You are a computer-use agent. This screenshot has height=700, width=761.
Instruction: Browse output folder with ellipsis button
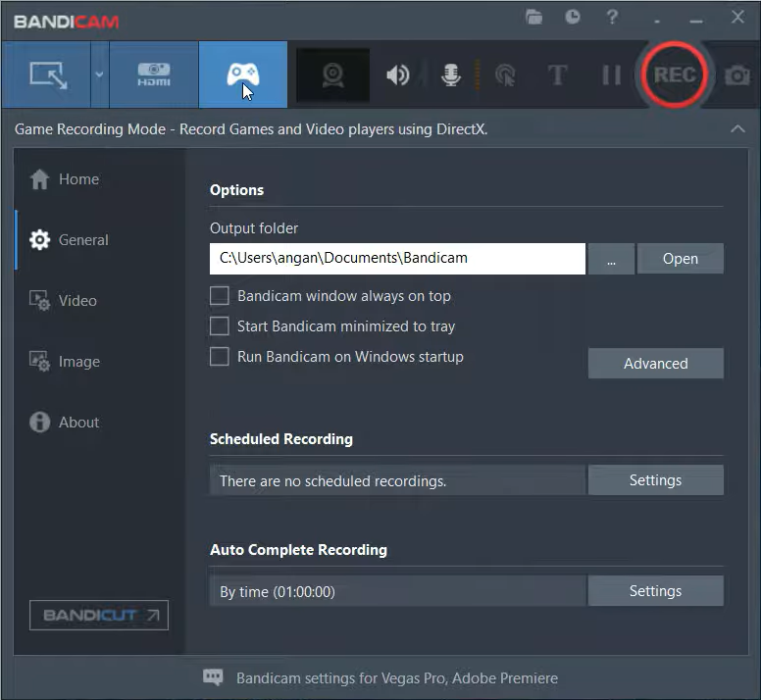click(611, 259)
